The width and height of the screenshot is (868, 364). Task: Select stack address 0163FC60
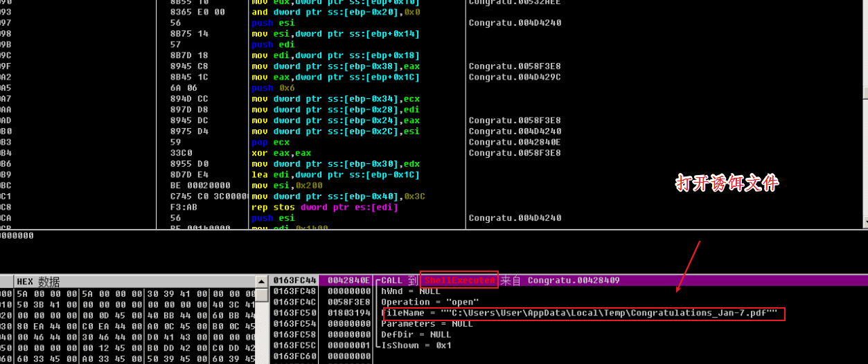[x=293, y=356]
